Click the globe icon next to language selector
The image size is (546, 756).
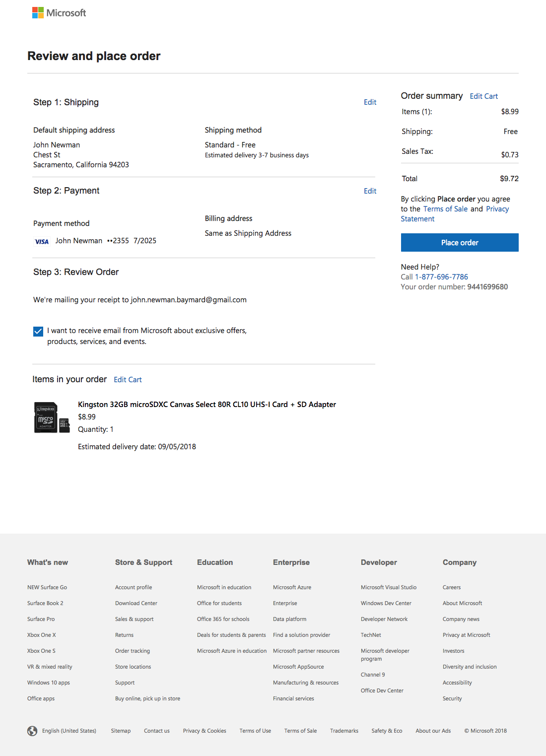[x=32, y=731]
